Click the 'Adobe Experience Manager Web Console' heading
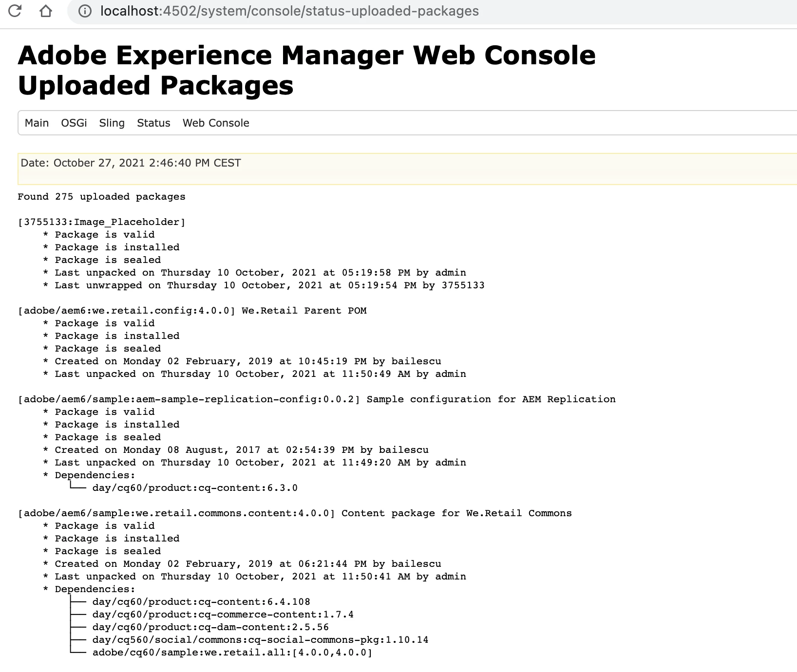This screenshot has height=672, width=797. pos(307,55)
